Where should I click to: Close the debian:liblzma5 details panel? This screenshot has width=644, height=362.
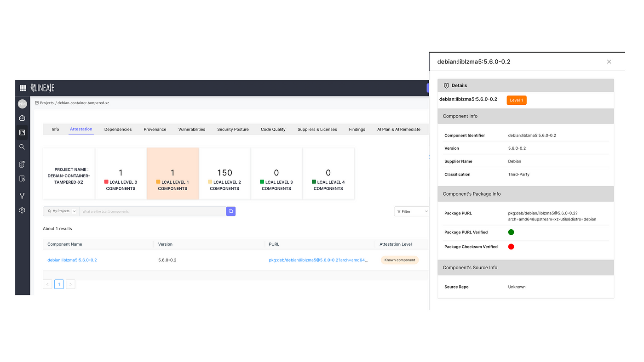[x=609, y=62]
